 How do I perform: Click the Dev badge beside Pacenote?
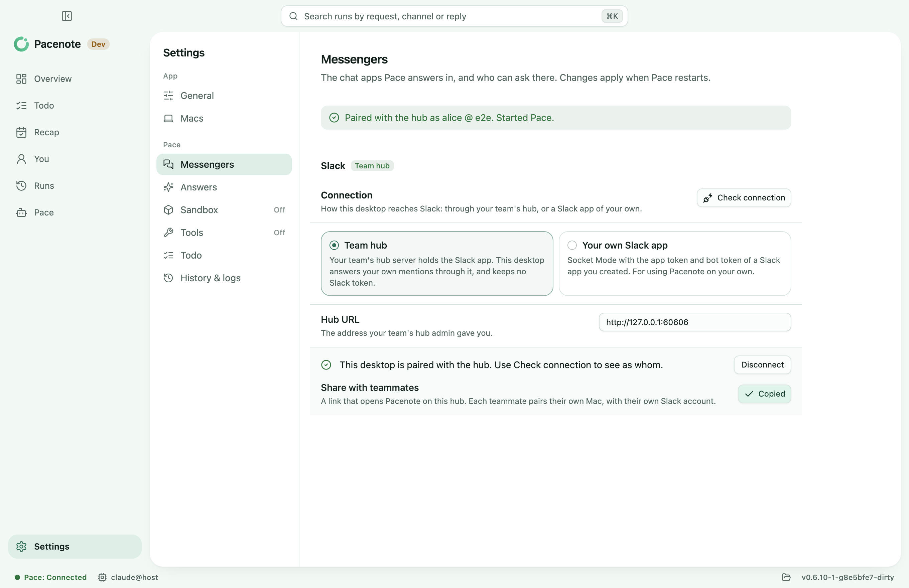(x=98, y=44)
